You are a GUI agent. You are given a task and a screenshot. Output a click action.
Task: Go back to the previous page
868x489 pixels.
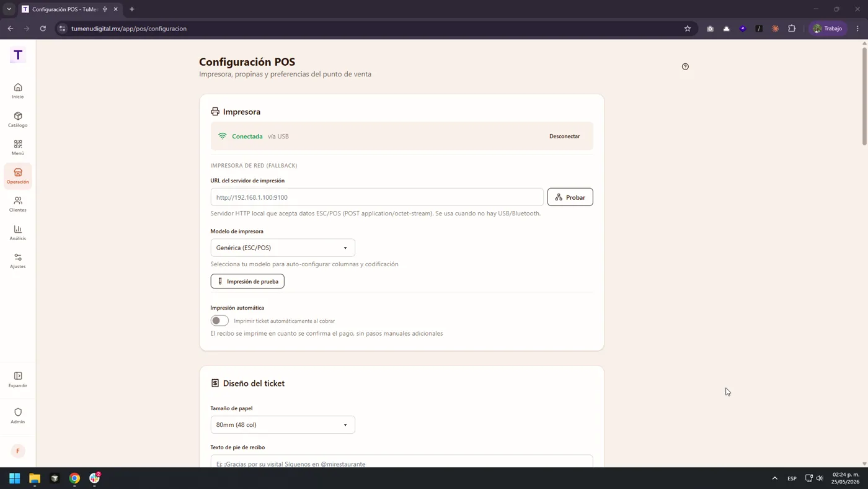pos(11,29)
